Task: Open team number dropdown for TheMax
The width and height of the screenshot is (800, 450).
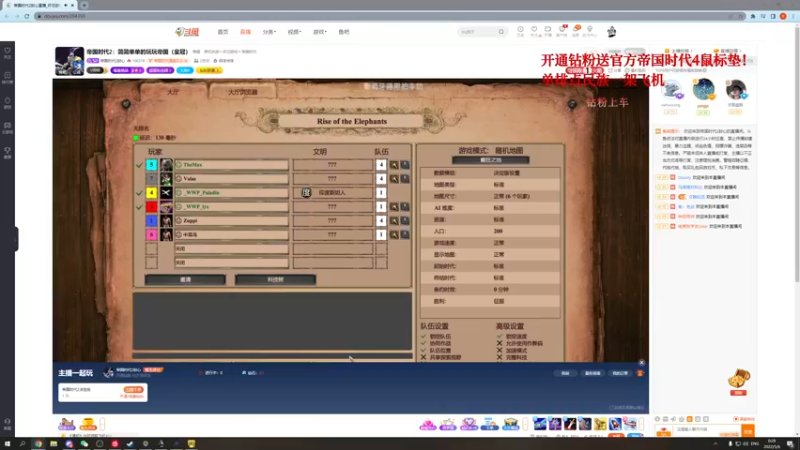Action: pos(381,165)
